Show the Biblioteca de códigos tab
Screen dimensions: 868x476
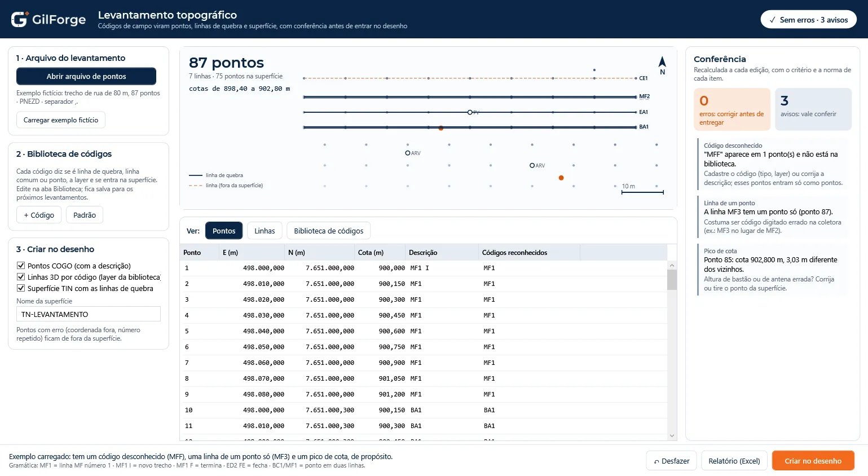[329, 231]
